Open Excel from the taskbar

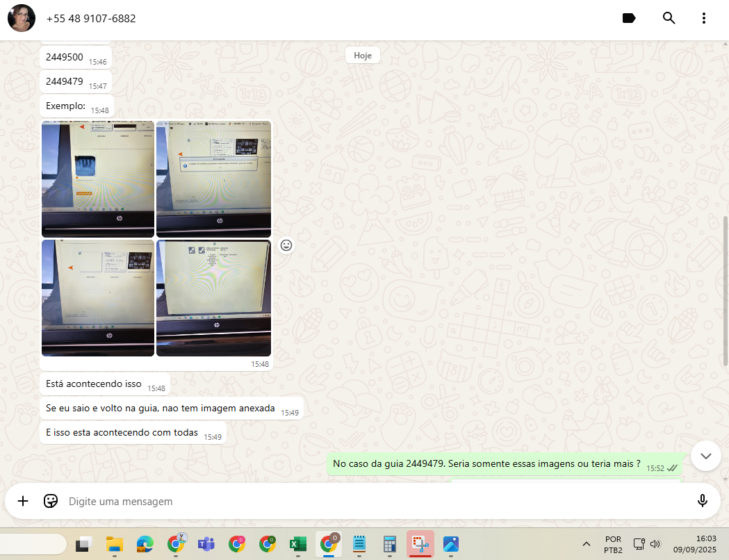coord(298,544)
